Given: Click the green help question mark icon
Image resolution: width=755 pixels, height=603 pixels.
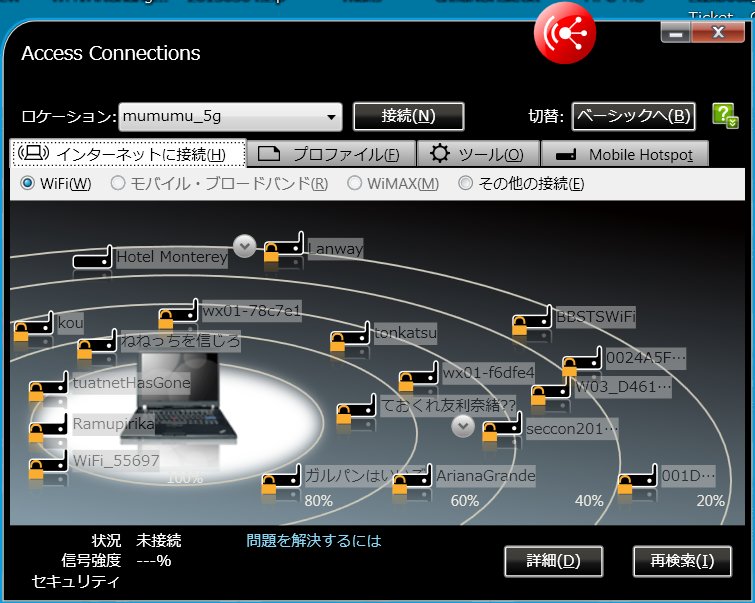Looking at the screenshot, I should coord(725,116).
